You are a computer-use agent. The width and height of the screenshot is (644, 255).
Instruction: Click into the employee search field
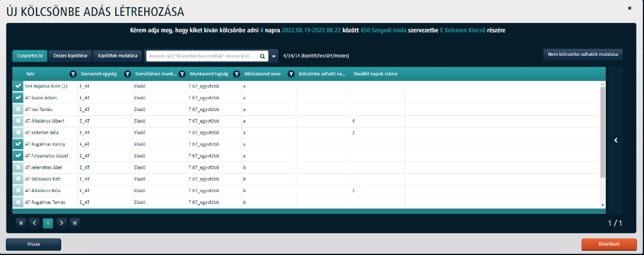point(202,56)
